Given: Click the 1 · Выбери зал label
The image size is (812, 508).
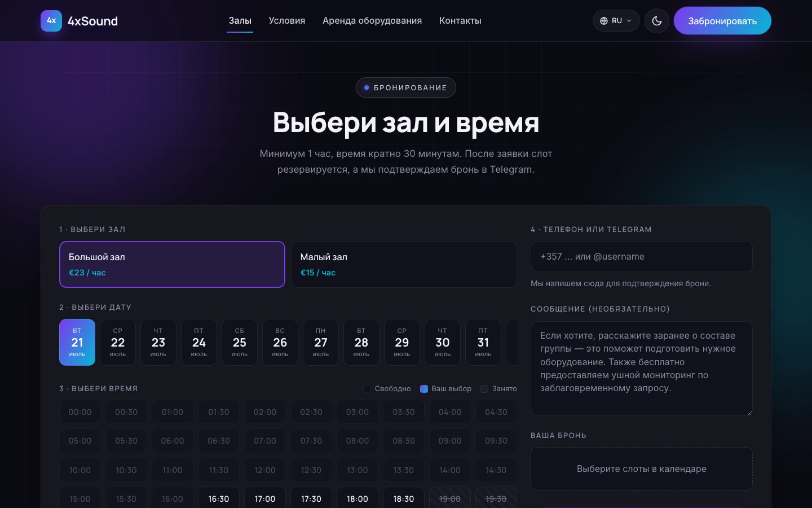Looking at the screenshot, I should pos(92,230).
